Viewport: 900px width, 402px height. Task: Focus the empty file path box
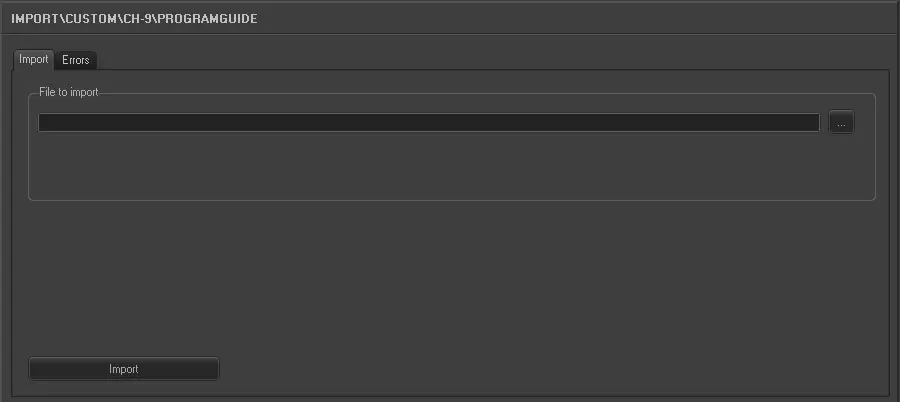tap(428, 123)
